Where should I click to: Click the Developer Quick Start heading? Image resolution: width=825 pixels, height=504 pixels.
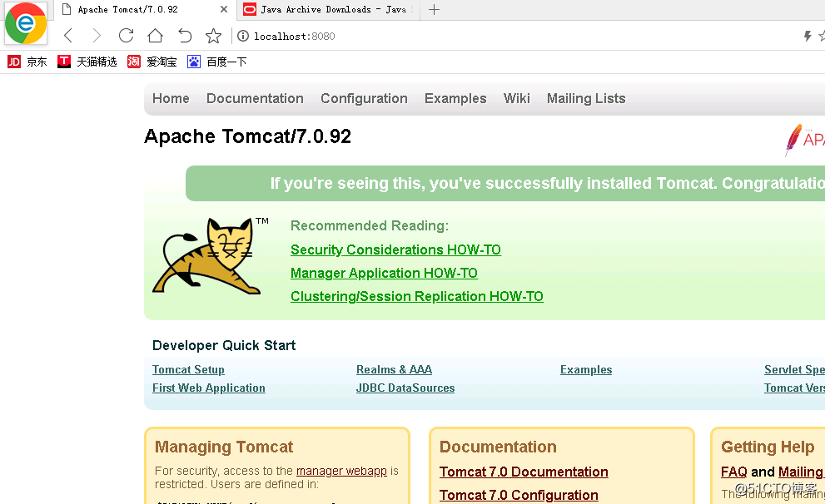click(x=224, y=345)
